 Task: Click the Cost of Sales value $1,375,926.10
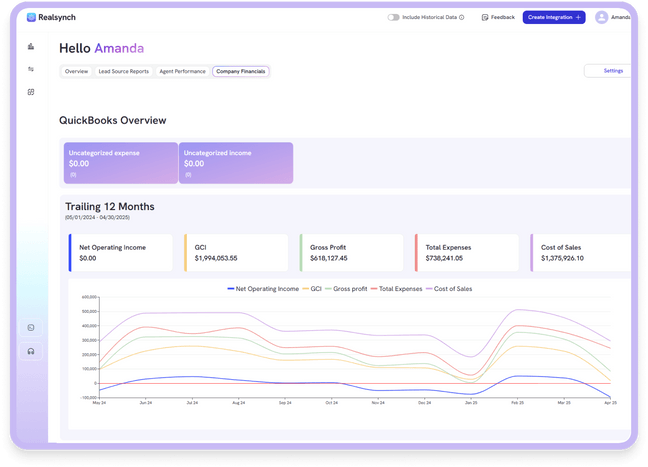[x=562, y=258]
